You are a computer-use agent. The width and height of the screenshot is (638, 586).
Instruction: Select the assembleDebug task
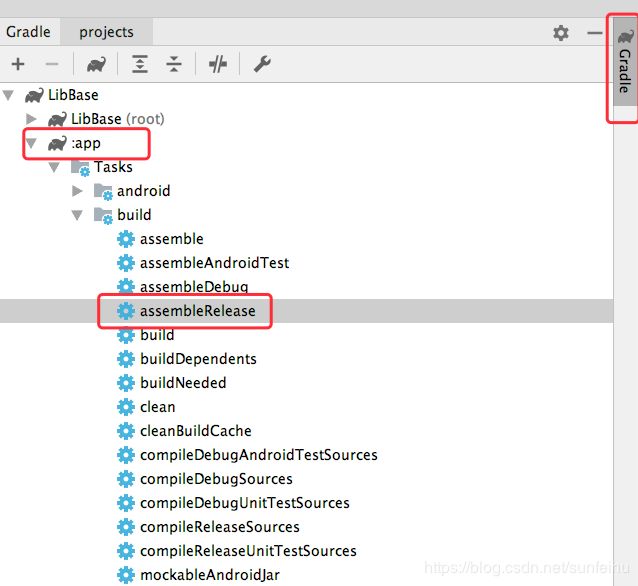pyautogui.click(x=306, y=287)
